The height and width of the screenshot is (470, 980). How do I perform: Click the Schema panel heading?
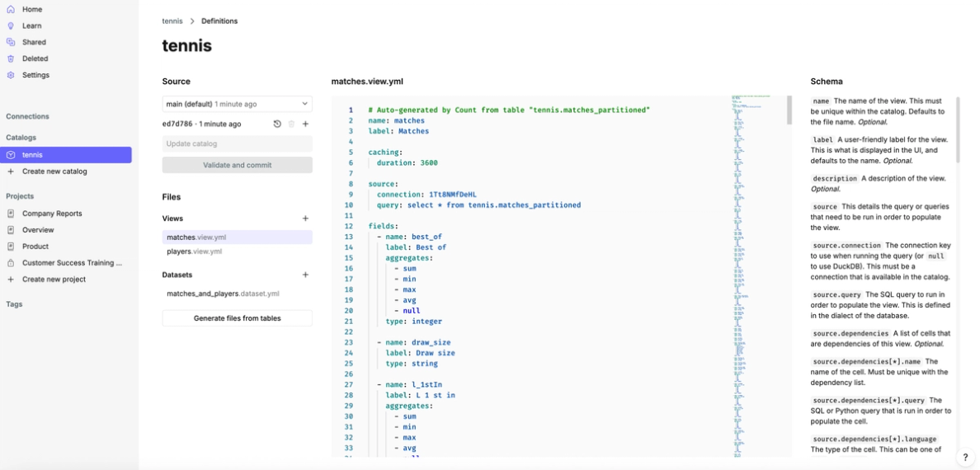pyautogui.click(x=827, y=82)
